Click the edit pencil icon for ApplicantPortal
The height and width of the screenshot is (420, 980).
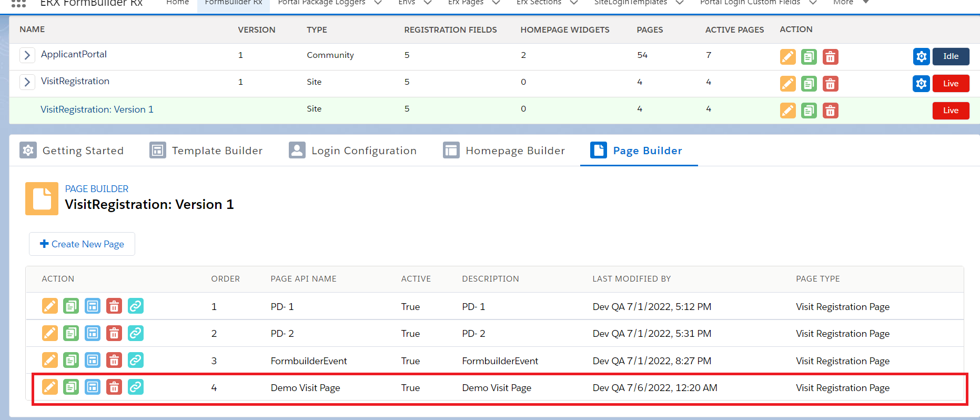[787, 57]
